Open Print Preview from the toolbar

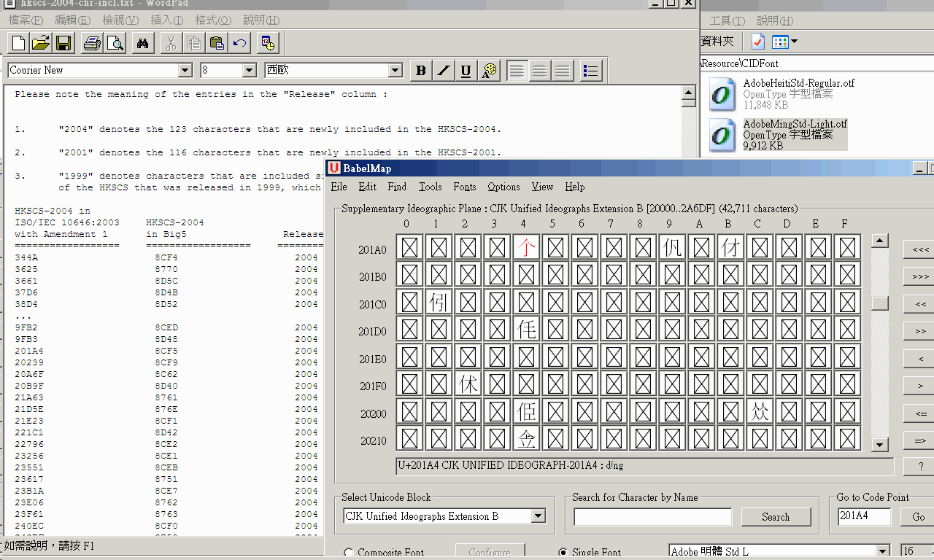[x=115, y=43]
